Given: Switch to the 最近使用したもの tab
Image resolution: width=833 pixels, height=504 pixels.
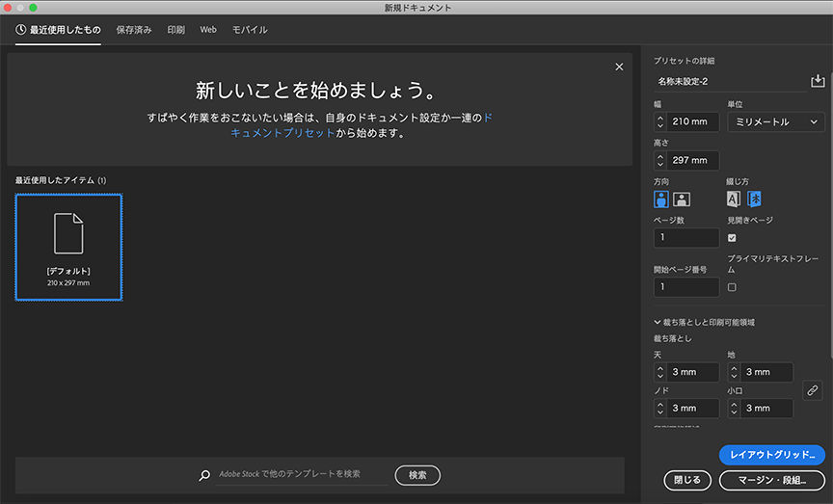Looking at the screenshot, I should (58, 30).
